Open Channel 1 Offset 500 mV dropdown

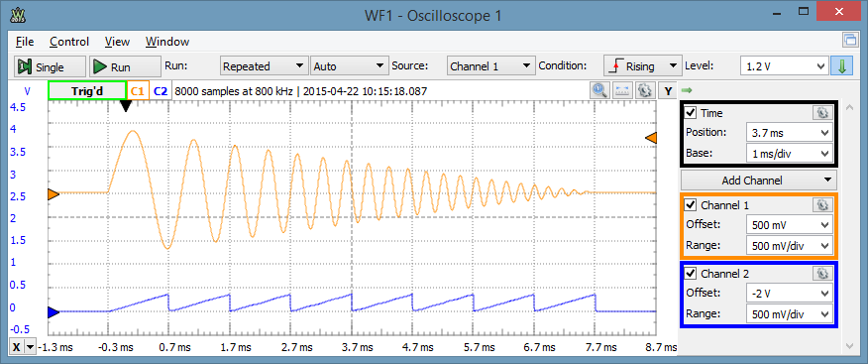(790, 225)
